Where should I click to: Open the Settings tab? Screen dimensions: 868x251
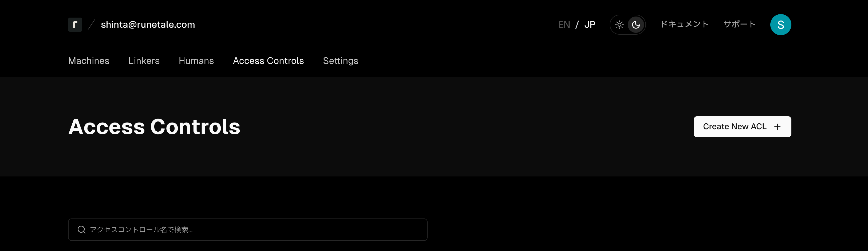click(340, 60)
